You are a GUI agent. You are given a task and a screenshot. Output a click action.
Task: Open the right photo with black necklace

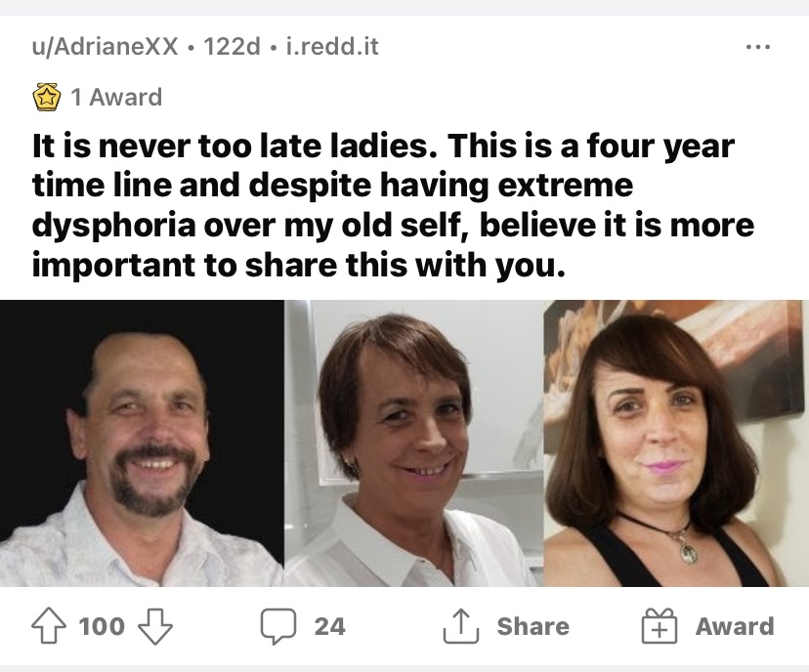point(676,443)
